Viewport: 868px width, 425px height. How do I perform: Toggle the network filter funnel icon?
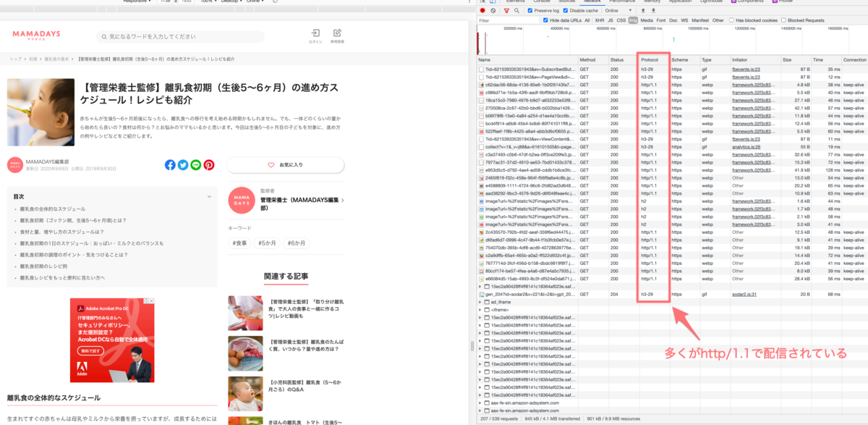[506, 11]
